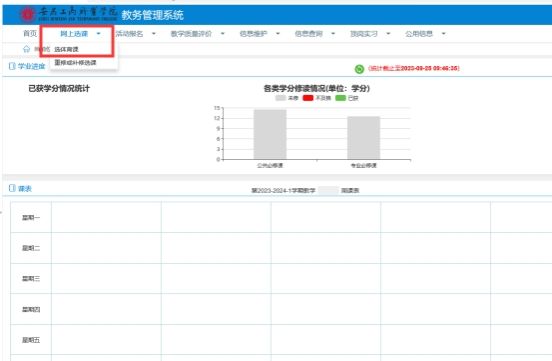Image resolution: width=552 pixels, height=361 pixels.
Task: Click the 2023-2024-1 semester label
Action: 283,191
